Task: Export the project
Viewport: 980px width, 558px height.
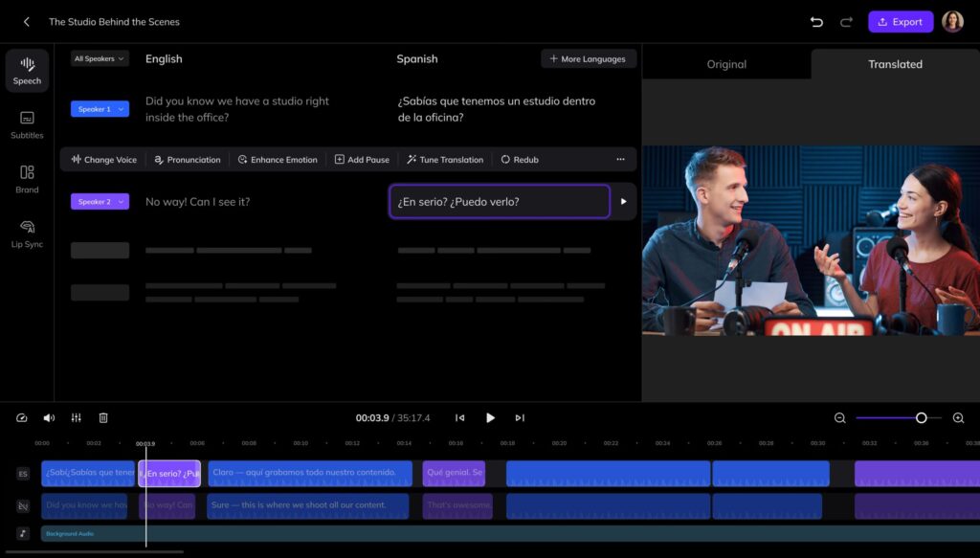Action: click(x=900, y=21)
